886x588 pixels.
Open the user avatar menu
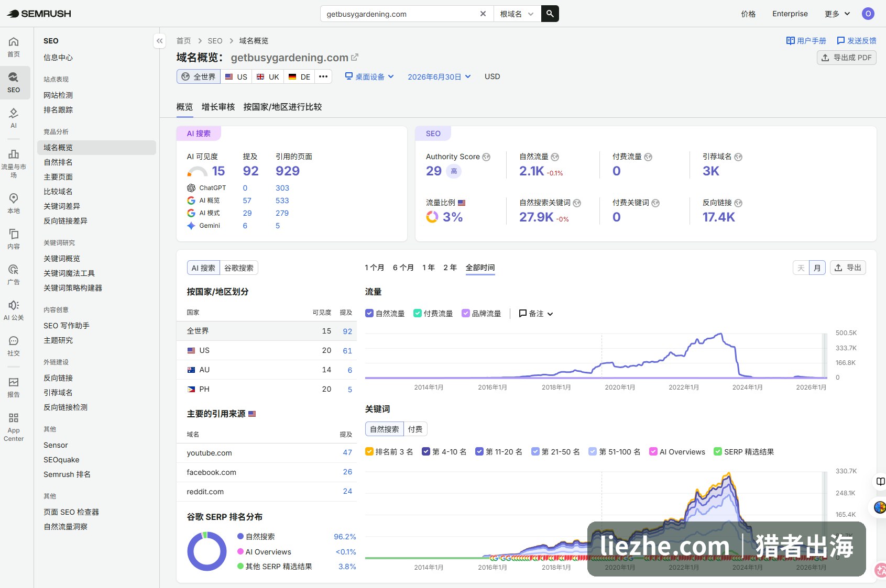point(868,14)
